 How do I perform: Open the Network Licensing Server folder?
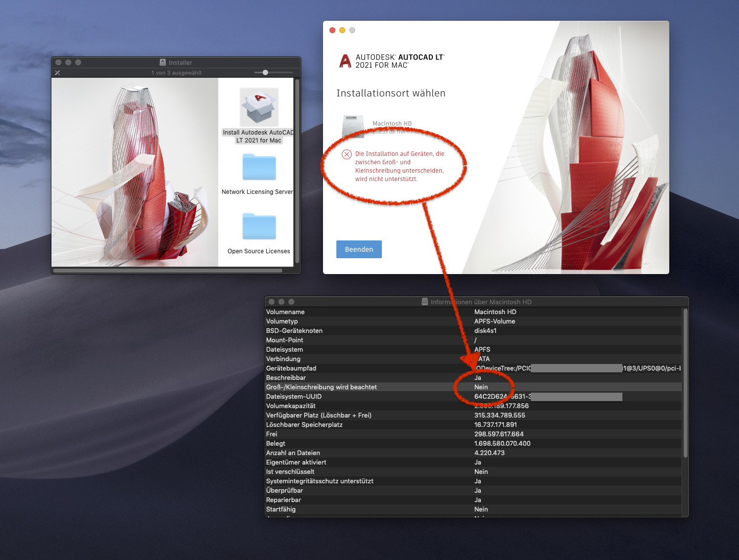point(258,167)
